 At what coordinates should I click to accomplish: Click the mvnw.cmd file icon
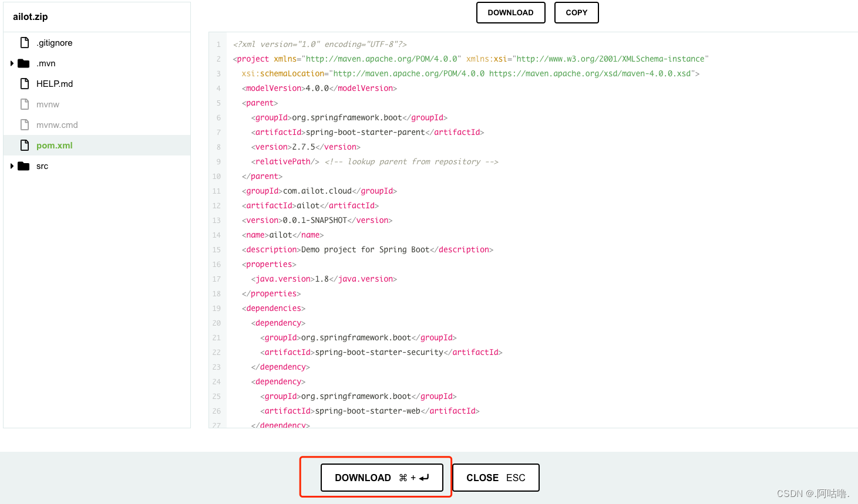(x=25, y=124)
